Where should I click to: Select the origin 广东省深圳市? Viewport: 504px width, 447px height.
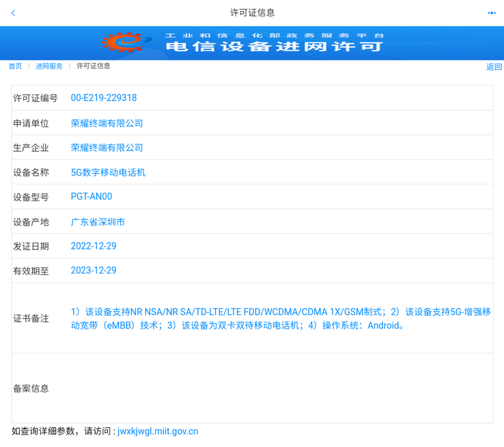click(x=98, y=222)
